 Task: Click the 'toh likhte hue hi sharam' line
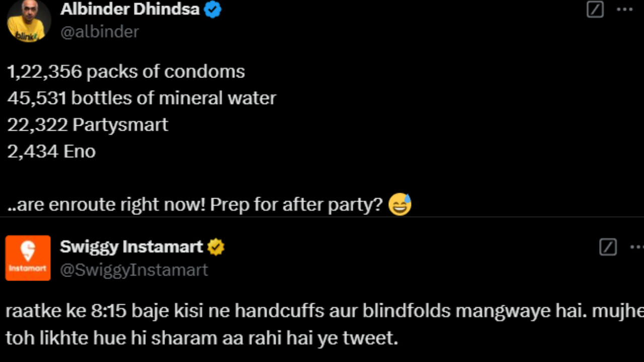(201, 338)
